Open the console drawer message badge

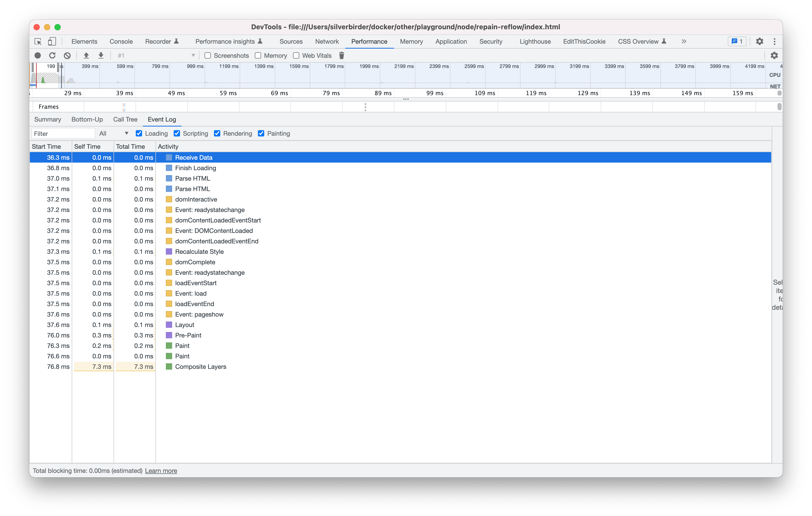737,41
